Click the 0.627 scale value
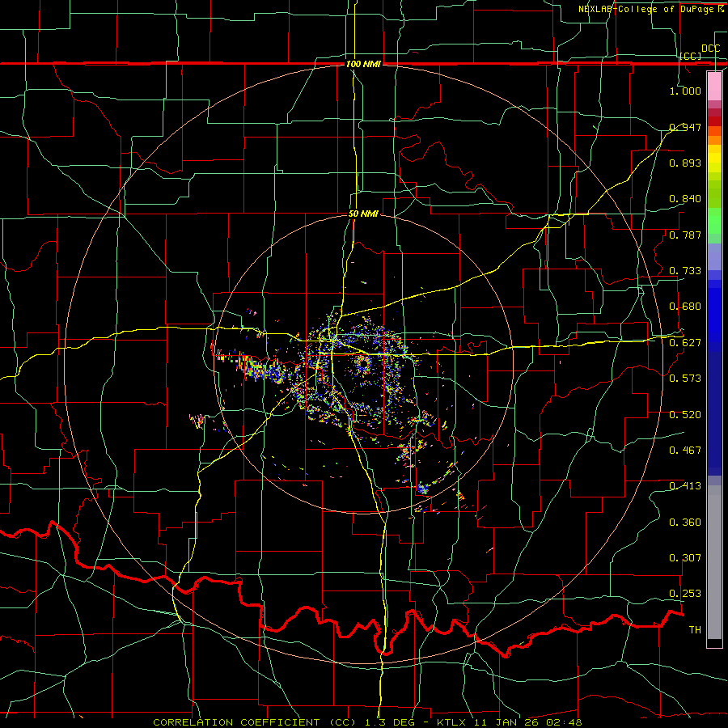Screen dimensions: 728x728 [x=685, y=343]
